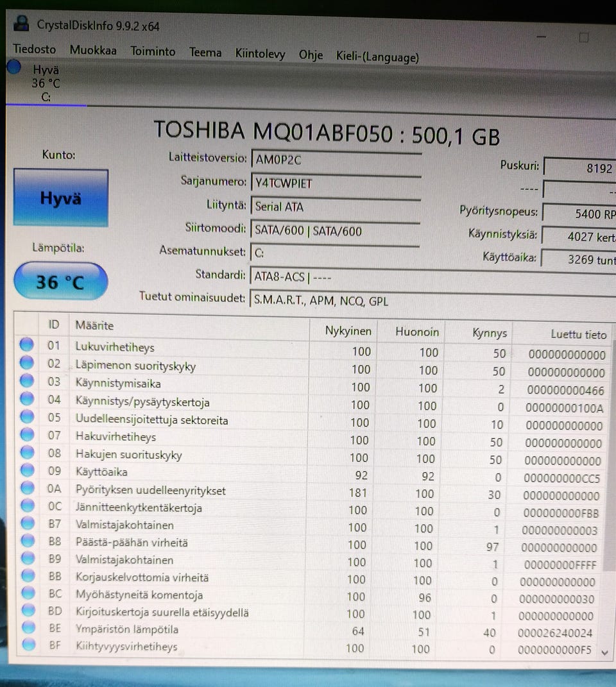The width and height of the screenshot is (616, 687).
Task: Click raw value 000026240024 in row BE
Action: point(555,633)
